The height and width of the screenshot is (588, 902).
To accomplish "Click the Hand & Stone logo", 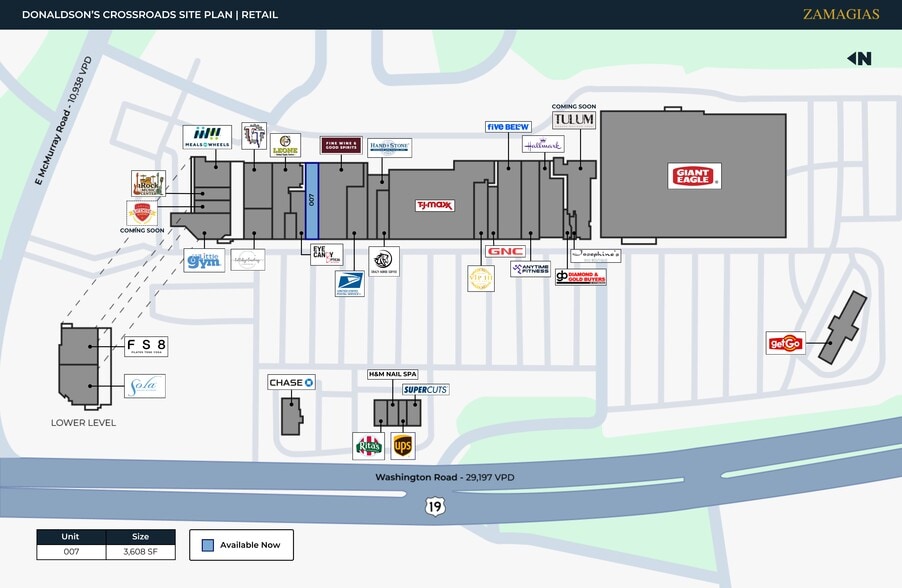I will click(x=389, y=147).
